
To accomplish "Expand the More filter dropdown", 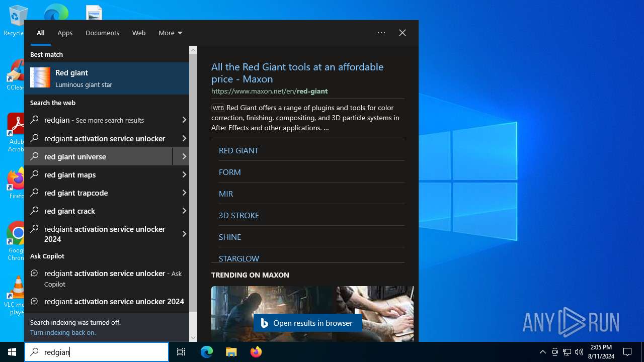I will tap(170, 33).
